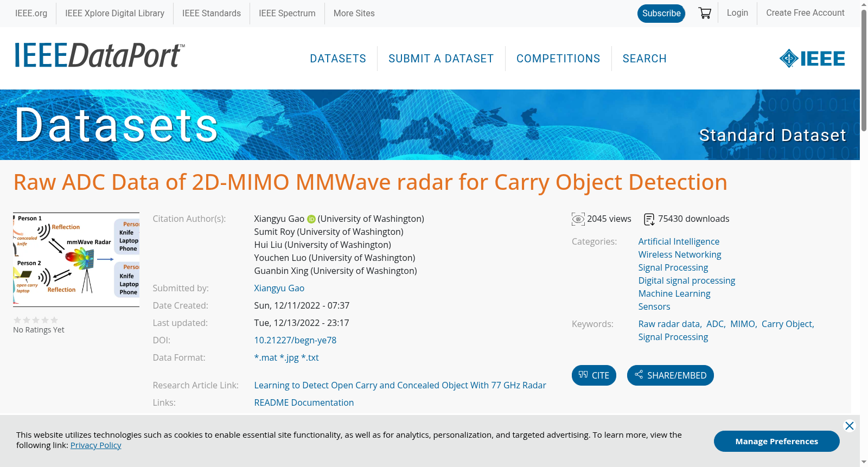Click Create Free Account
Screen dimensions: 868x467
805,13
